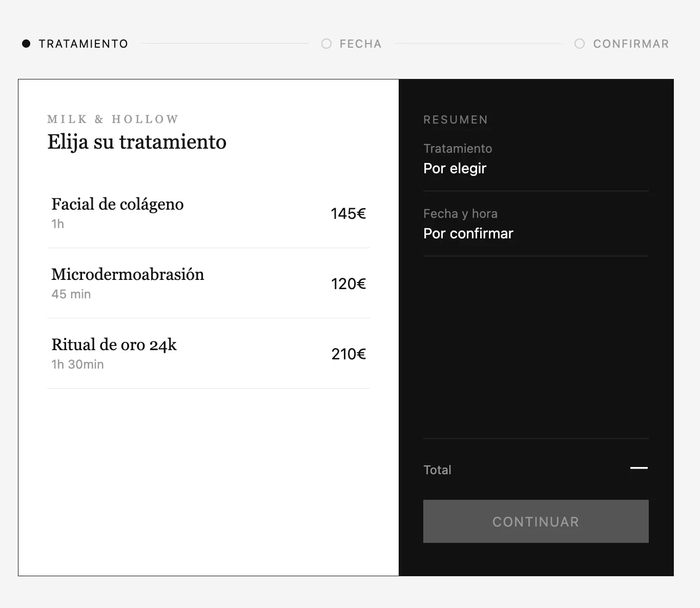
Task: Click the 'Por confirmar' summary value
Action: coord(468,233)
